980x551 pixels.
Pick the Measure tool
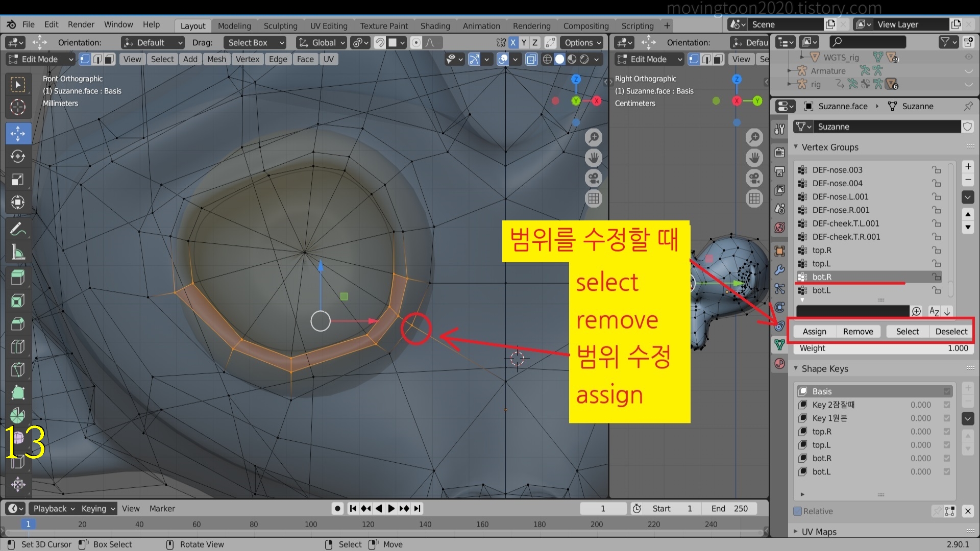[18, 252]
